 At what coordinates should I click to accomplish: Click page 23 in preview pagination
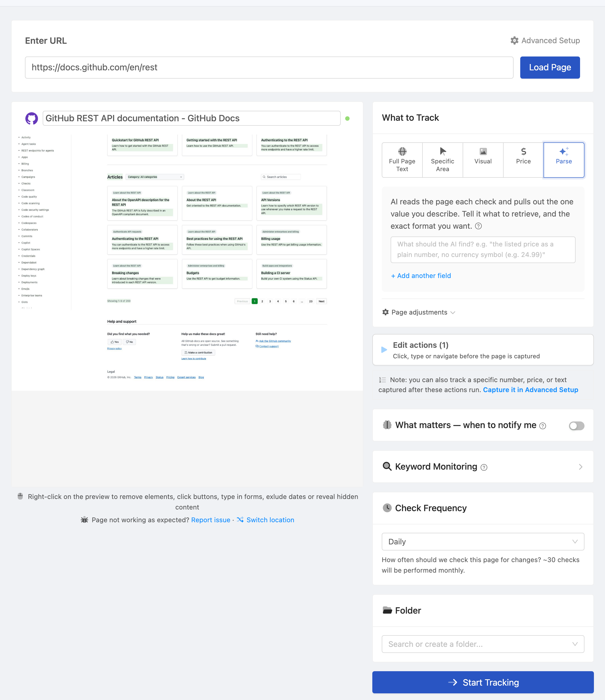310,301
